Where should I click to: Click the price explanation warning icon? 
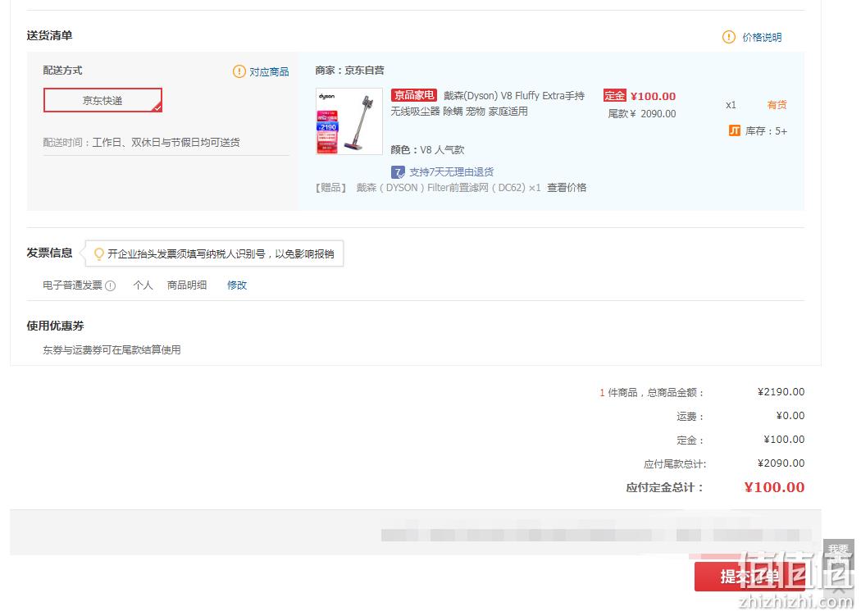pos(728,38)
